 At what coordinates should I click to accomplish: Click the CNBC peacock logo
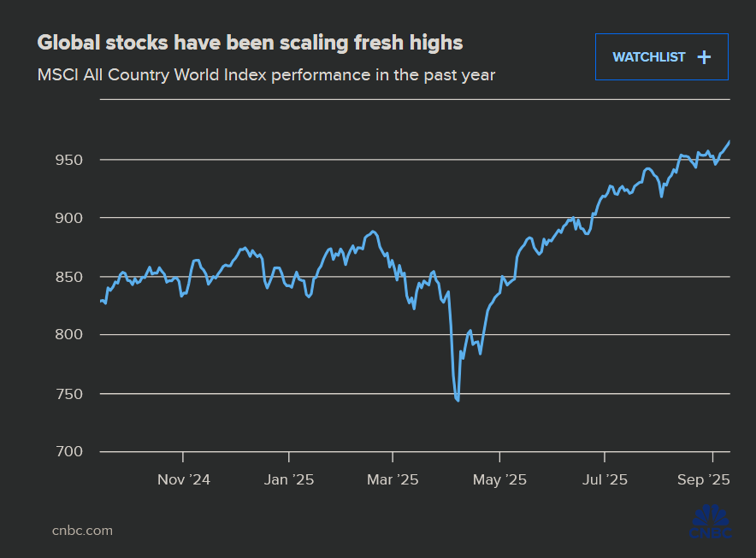(710, 523)
